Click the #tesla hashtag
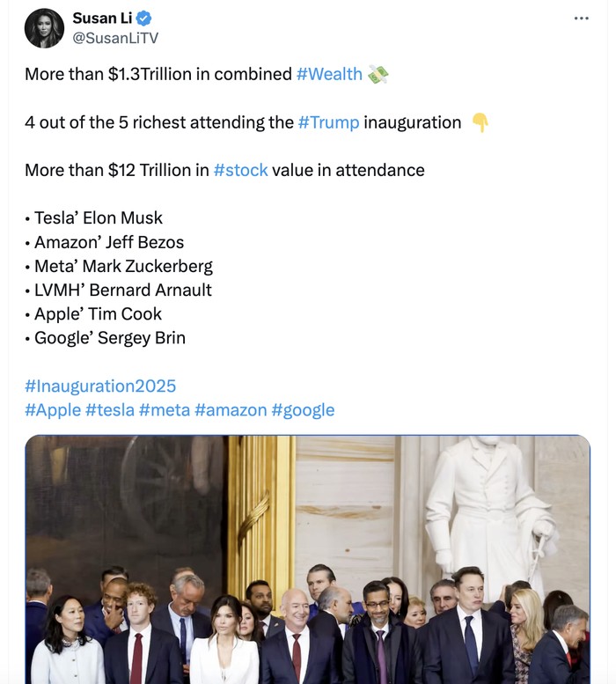The width and height of the screenshot is (616, 684). pyautogui.click(x=111, y=409)
